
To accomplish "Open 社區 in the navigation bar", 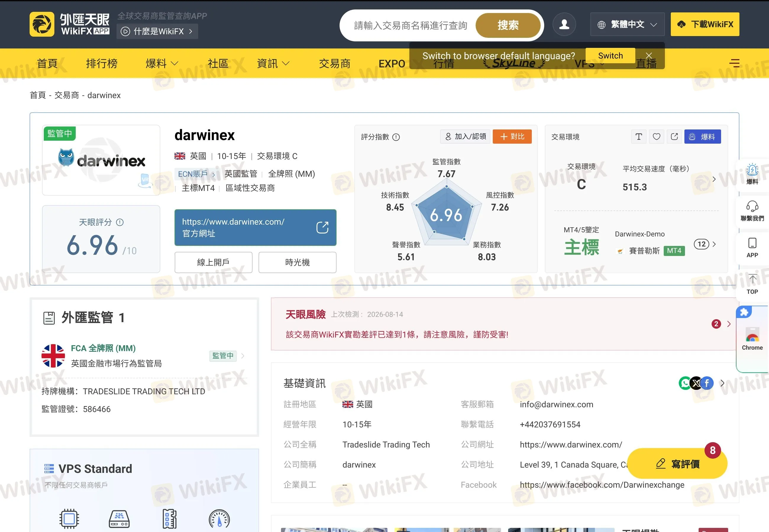I will pos(218,63).
